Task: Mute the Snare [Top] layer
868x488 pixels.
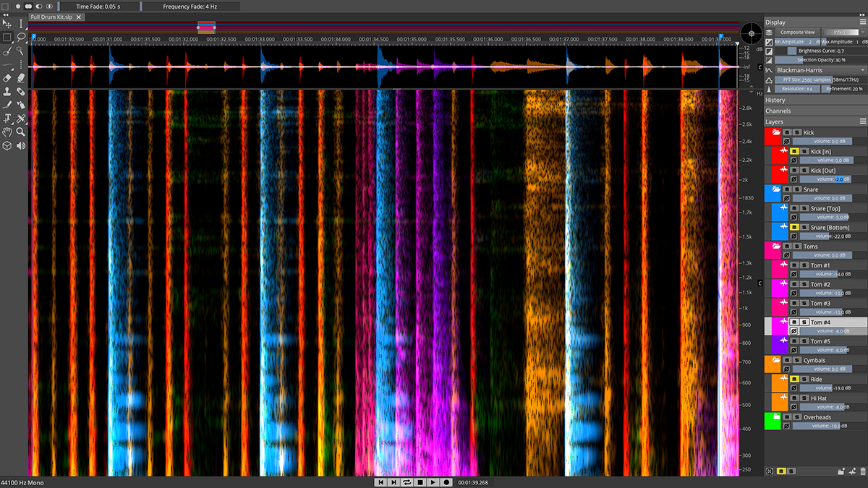Action: 794,208
